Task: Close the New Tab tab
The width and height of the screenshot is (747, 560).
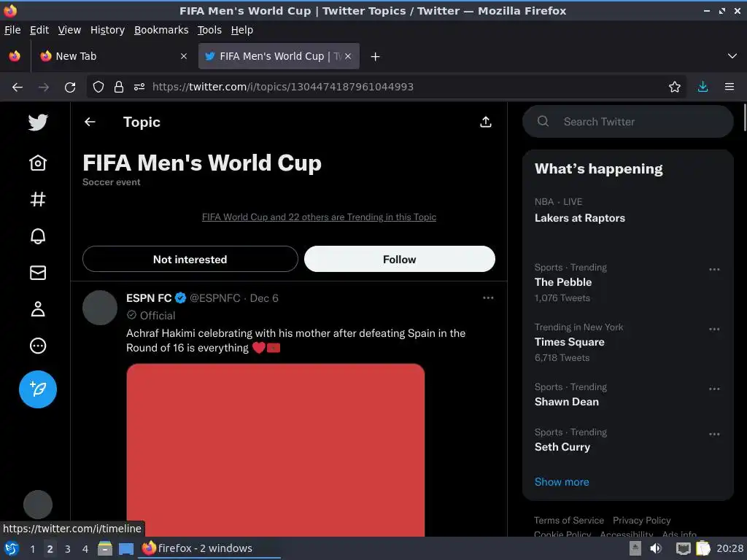Action: (x=184, y=56)
